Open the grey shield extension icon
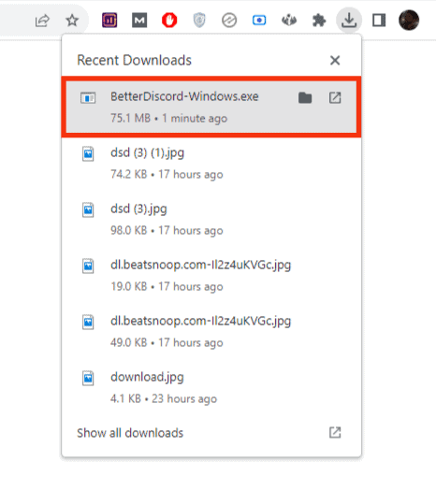 (x=199, y=21)
